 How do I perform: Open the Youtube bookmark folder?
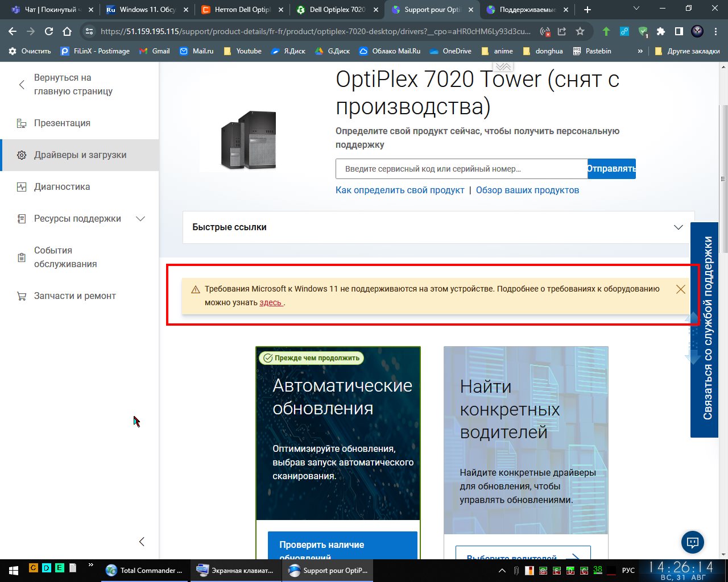coord(243,51)
